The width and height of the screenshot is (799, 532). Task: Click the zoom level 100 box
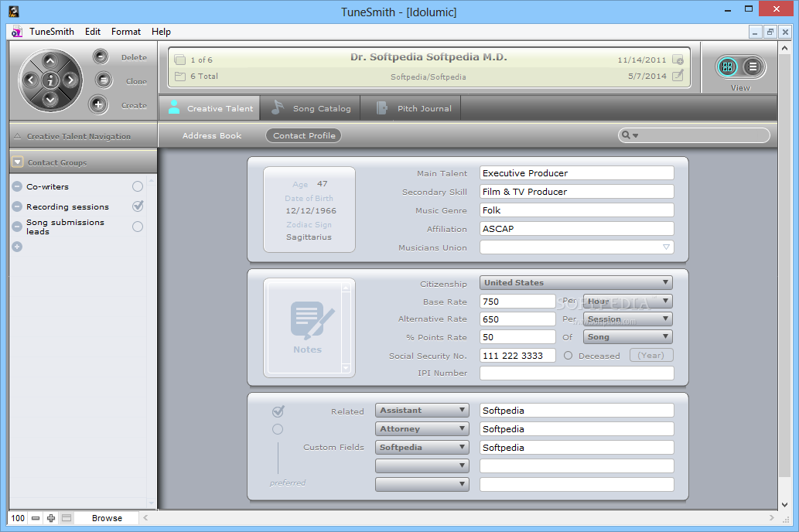[x=18, y=518]
